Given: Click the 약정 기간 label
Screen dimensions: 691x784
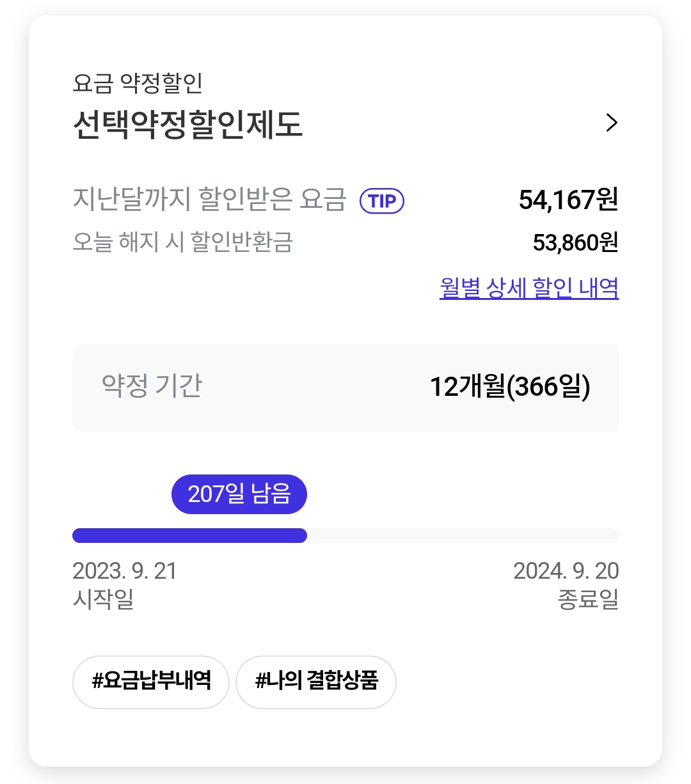Looking at the screenshot, I should point(152,386).
